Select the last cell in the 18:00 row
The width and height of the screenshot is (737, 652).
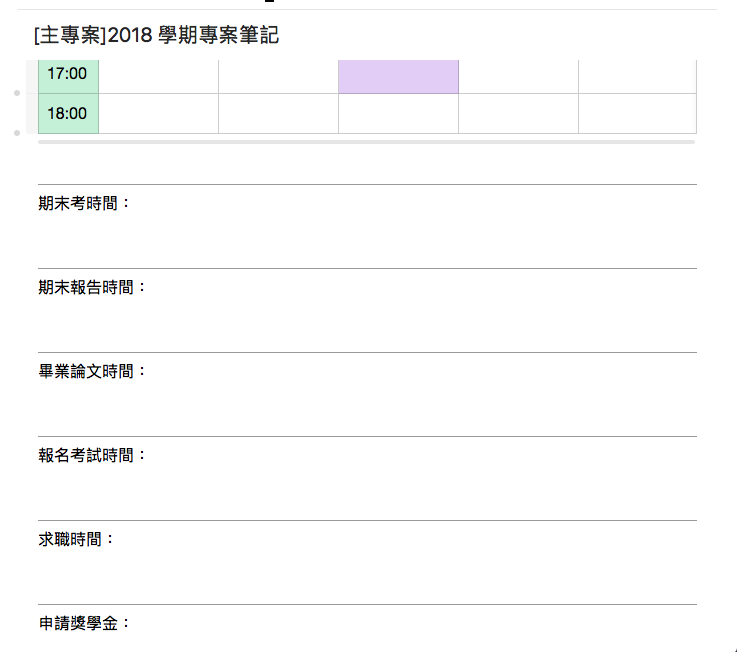click(637, 113)
